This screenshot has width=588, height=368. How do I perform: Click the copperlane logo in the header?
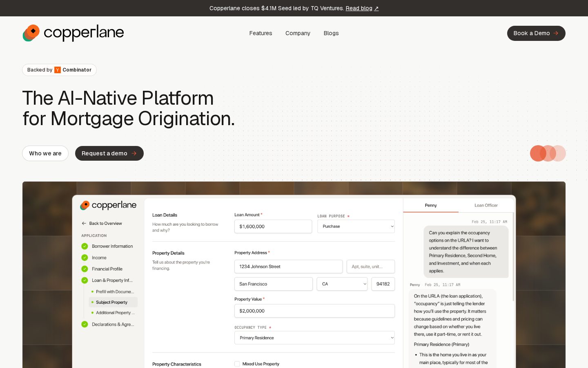pyautogui.click(x=73, y=33)
